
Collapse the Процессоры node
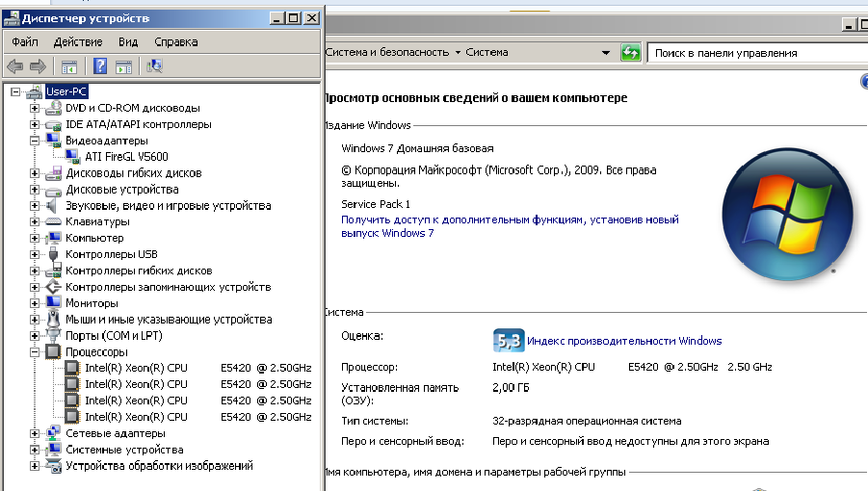(35, 351)
